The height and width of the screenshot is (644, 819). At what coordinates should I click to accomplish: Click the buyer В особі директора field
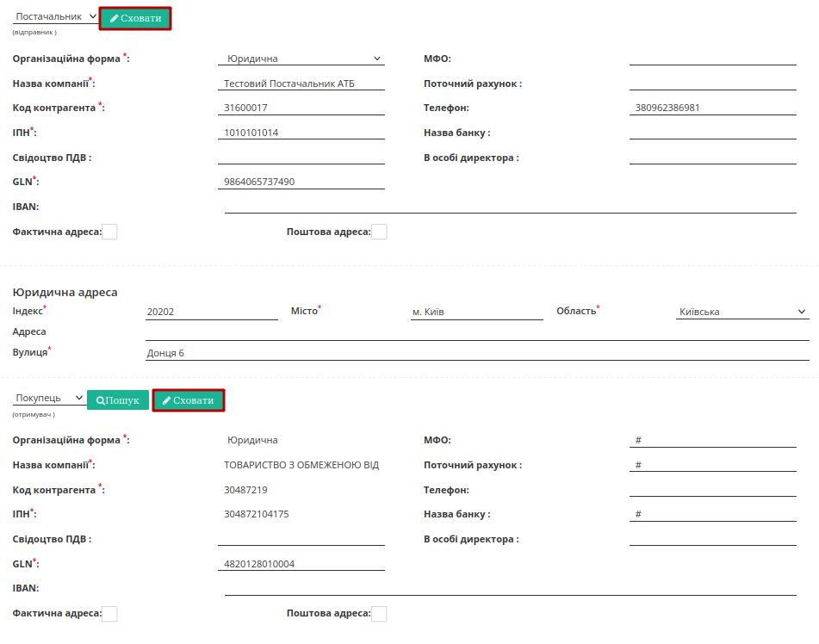click(x=713, y=539)
